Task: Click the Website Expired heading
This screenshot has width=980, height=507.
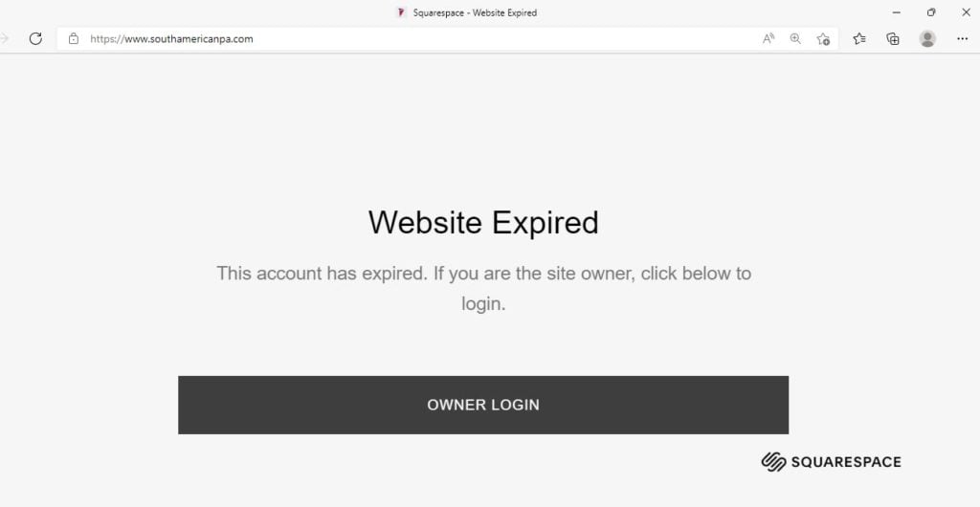Action: 483,222
